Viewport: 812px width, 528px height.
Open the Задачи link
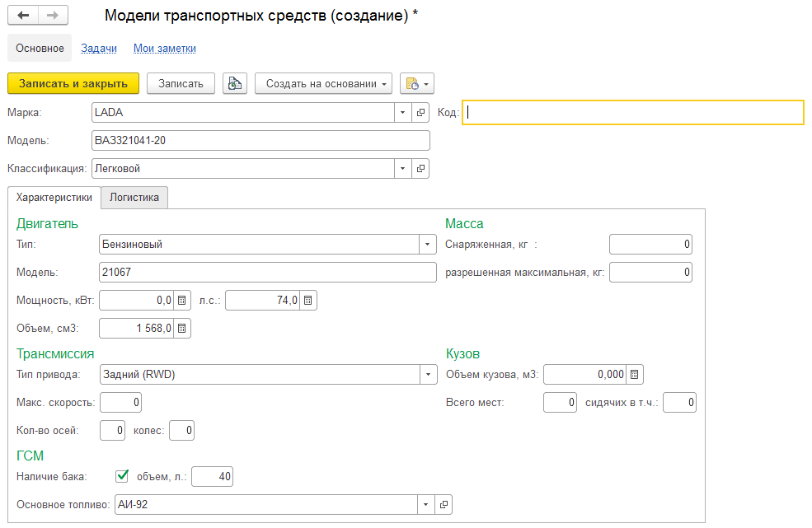click(x=99, y=49)
